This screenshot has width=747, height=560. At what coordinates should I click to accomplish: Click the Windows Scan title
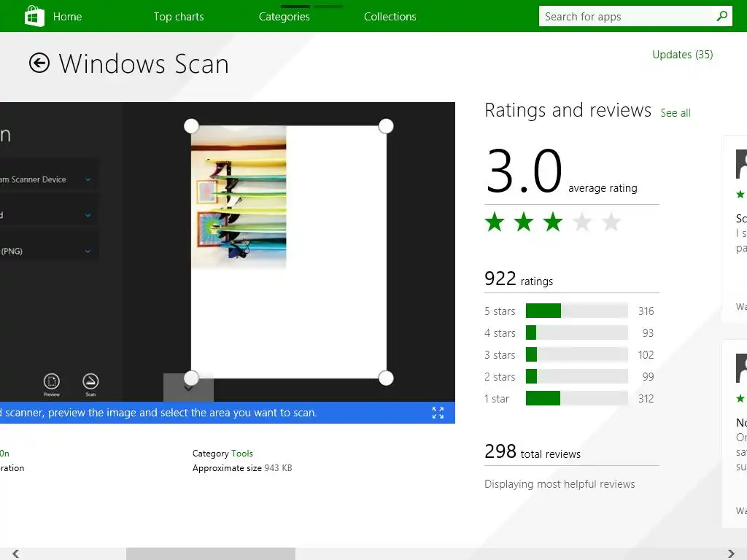(144, 64)
